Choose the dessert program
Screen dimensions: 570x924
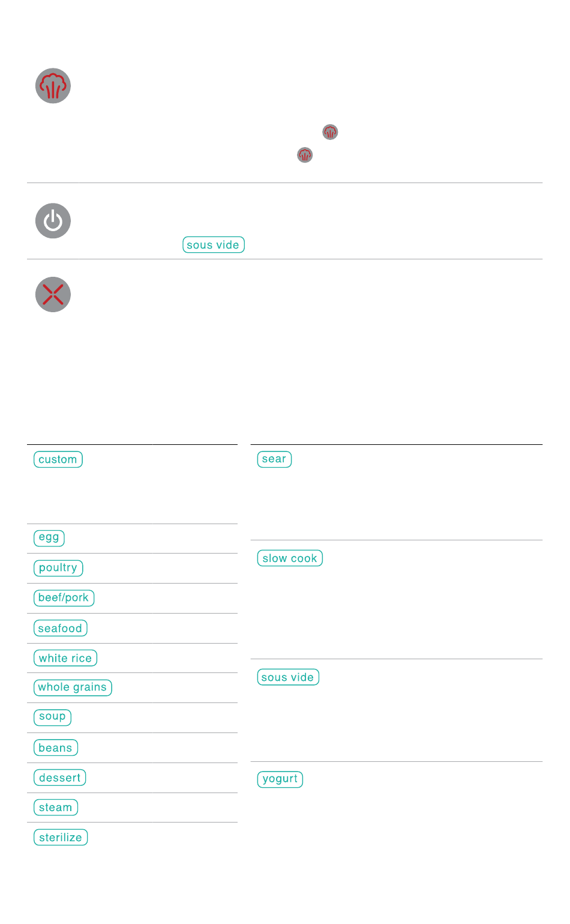pos(60,778)
